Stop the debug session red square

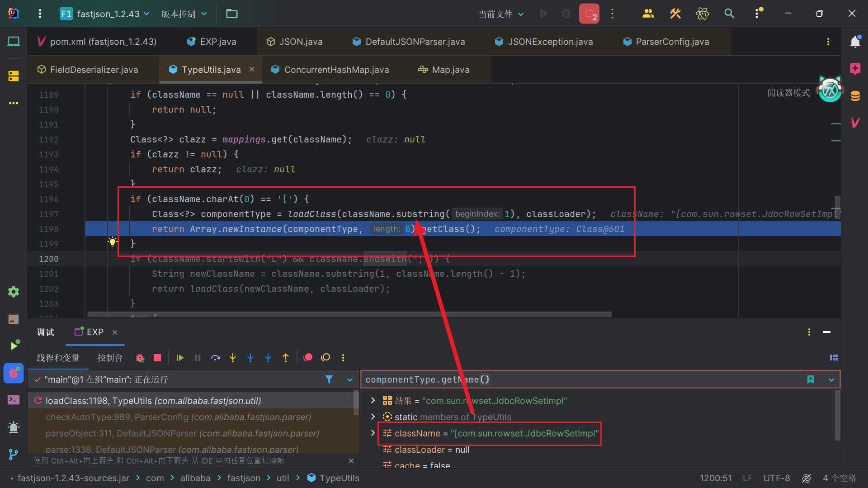tap(157, 358)
